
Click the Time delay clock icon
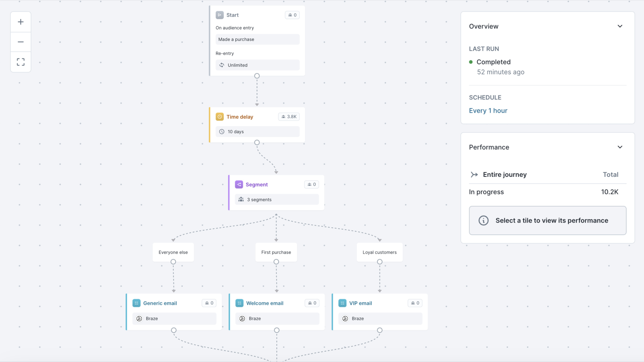[219, 116]
